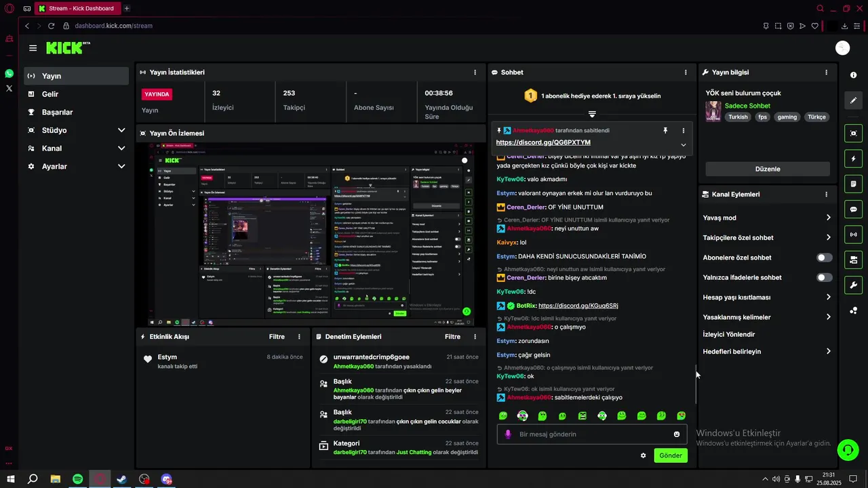Toggle the wrench stream info panel icon
The width and height of the screenshot is (868, 488).
853,285
